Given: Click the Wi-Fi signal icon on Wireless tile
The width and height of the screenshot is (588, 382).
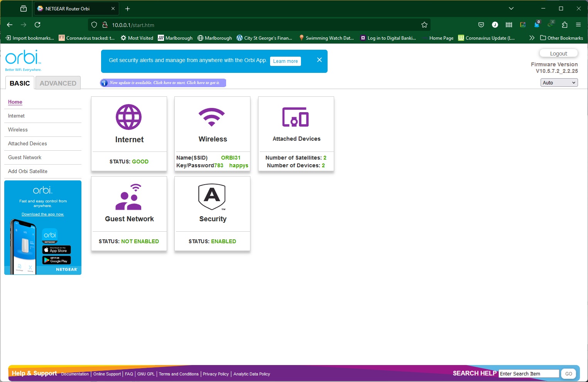Looking at the screenshot, I should 211,117.
